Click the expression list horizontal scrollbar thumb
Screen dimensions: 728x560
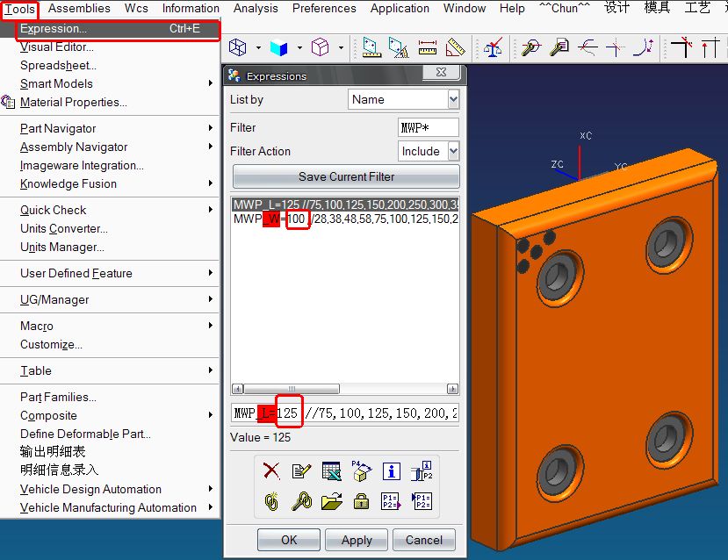pyautogui.click(x=292, y=388)
